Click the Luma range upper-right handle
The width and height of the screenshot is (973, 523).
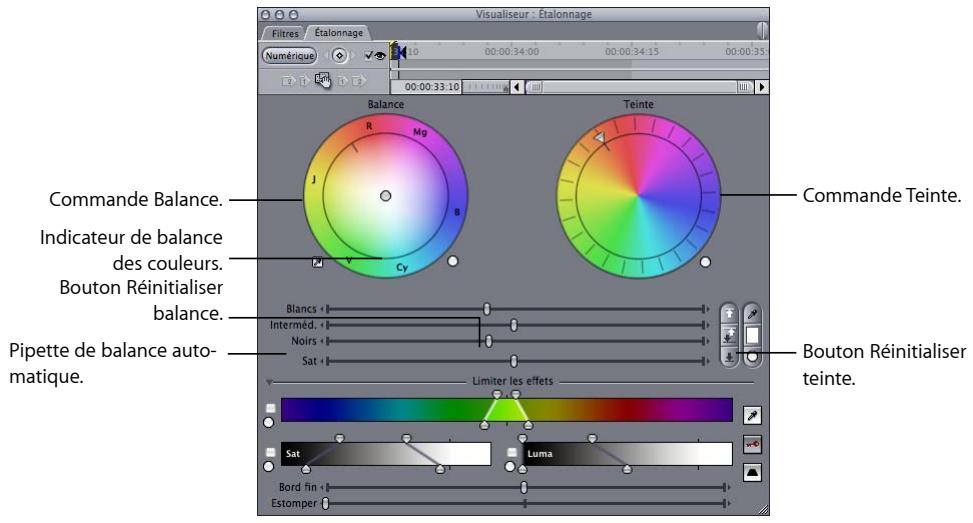point(593,439)
